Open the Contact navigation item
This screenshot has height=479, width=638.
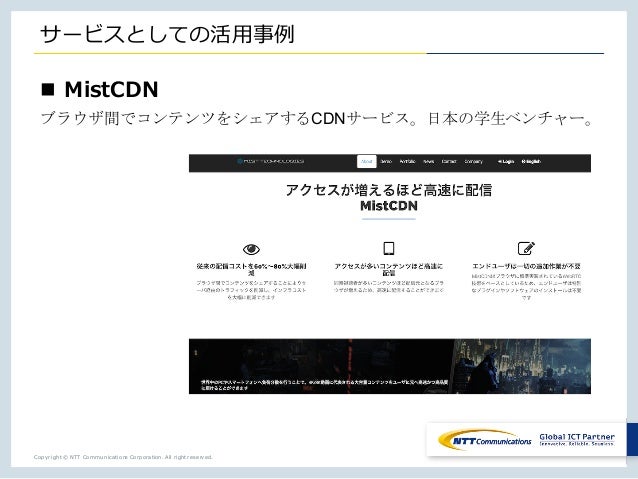click(449, 162)
